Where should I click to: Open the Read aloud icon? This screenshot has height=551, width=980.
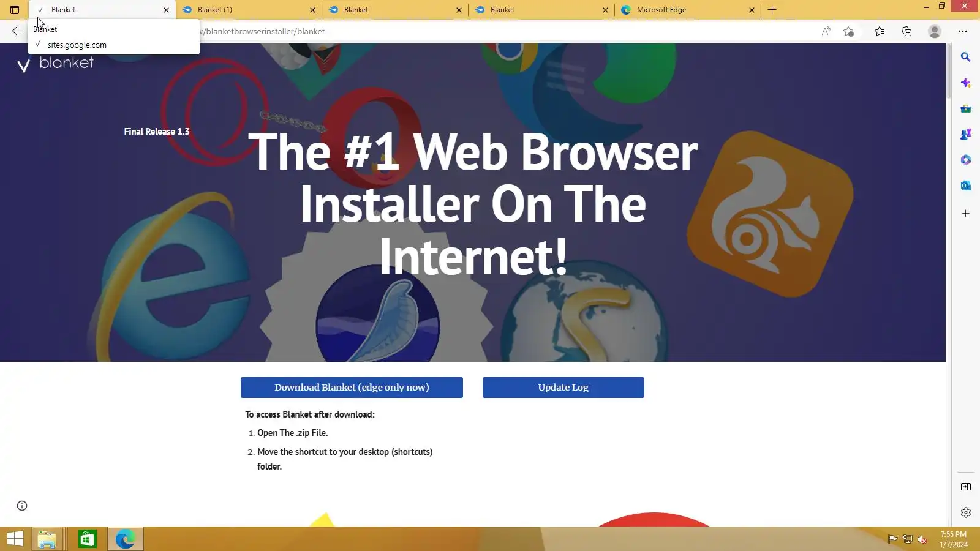[x=826, y=31]
